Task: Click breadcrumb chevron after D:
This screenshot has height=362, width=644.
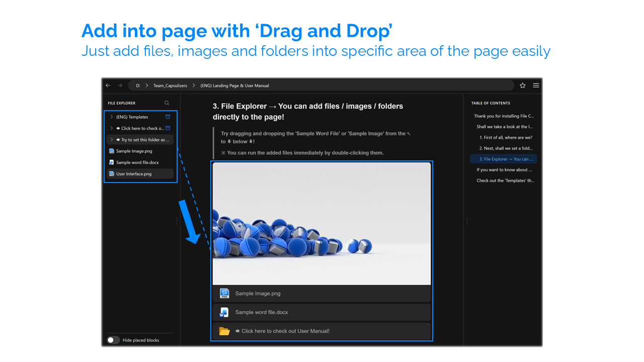Action: pyautogui.click(x=147, y=85)
